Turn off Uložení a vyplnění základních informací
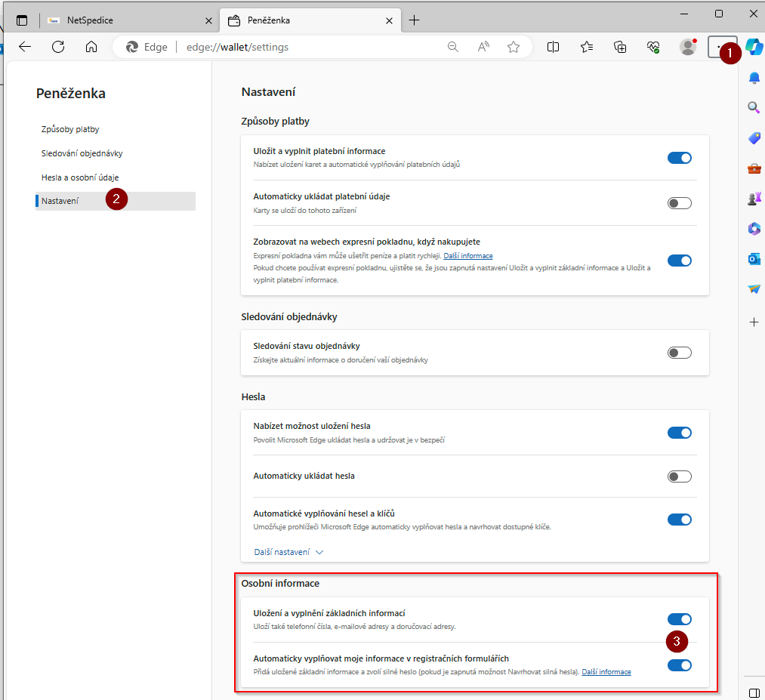 (x=679, y=619)
